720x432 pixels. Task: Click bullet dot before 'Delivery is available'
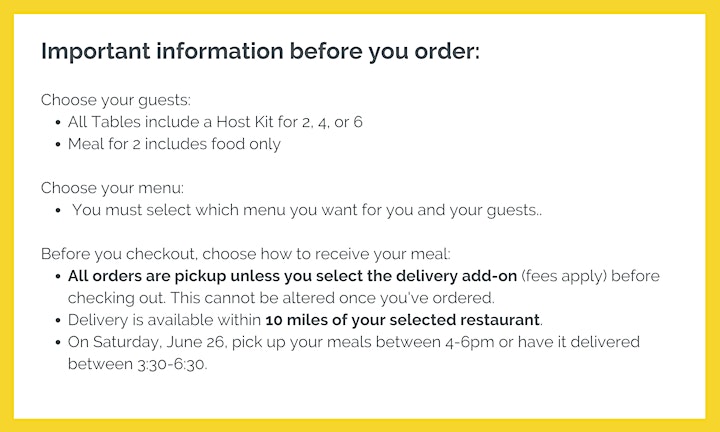pos(58,321)
